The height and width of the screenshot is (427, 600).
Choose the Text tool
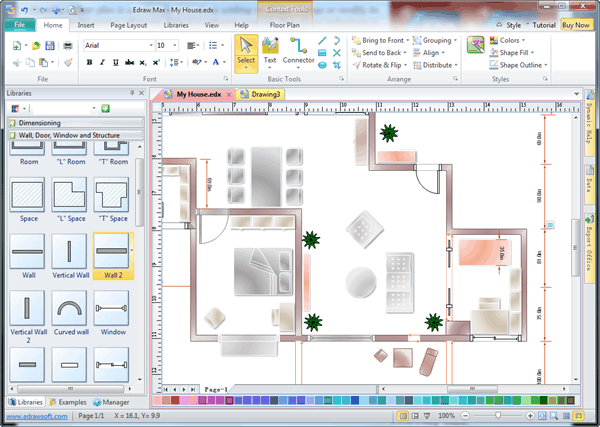[270, 52]
